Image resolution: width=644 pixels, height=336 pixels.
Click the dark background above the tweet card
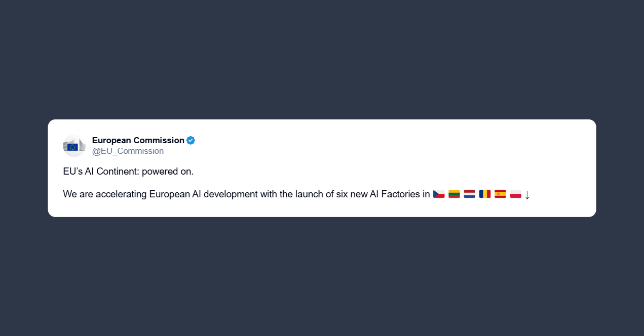point(322,61)
